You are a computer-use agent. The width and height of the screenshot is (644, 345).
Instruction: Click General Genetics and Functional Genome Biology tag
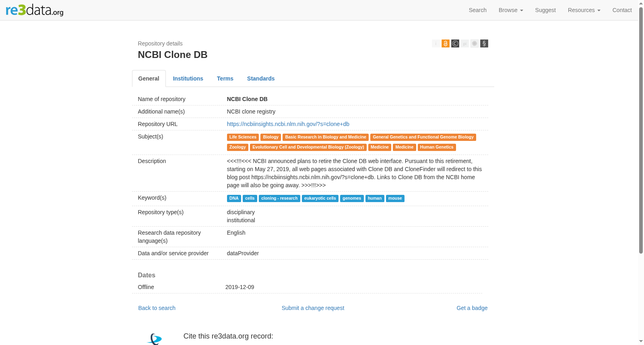point(423,137)
